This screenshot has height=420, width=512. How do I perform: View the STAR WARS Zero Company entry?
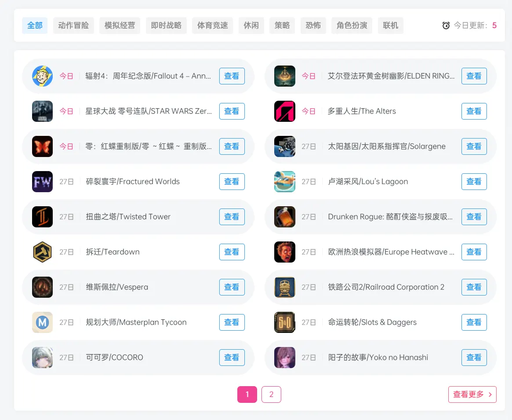(x=232, y=111)
